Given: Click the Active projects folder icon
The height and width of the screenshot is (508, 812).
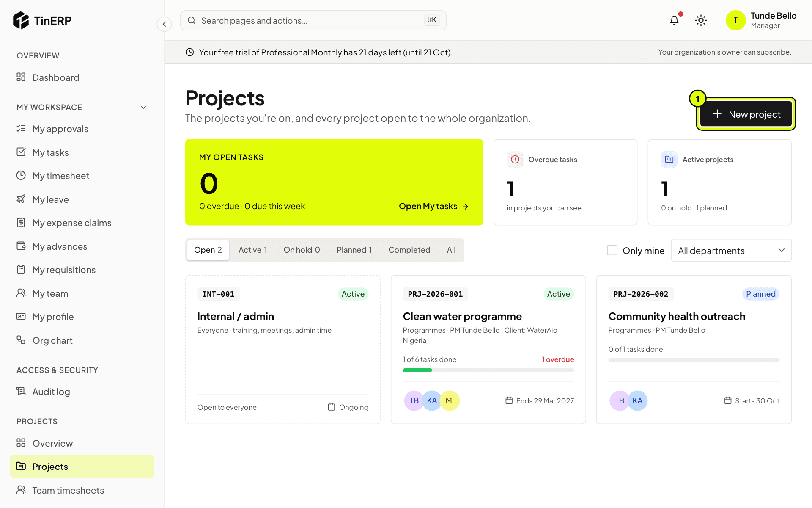Looking at the screenshot, I should (669, 160).
